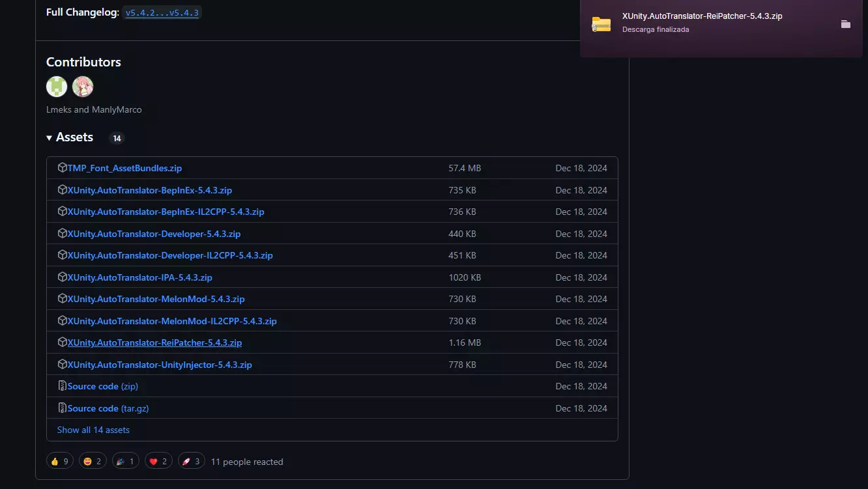Click the package icon beside MelonMod-IL2CPP-5.4.3.zip
868x489 pixels.
[x=63, y=321]
